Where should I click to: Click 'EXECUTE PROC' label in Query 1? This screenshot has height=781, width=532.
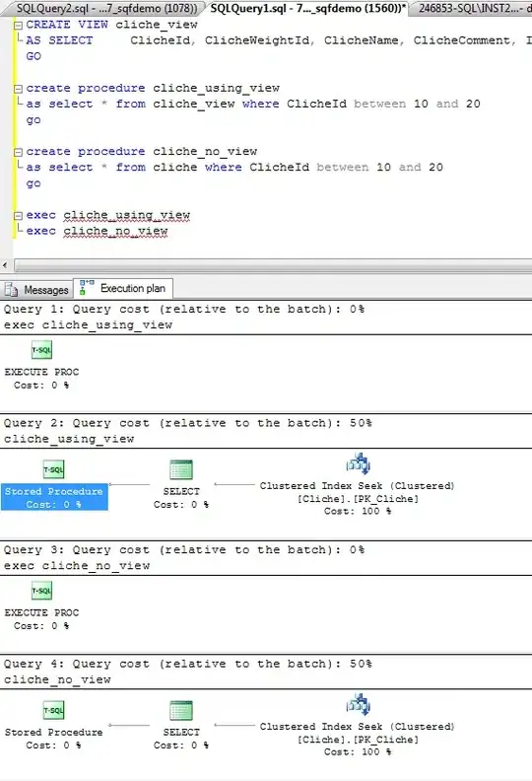pyautogui.click(x=41, y=372)
